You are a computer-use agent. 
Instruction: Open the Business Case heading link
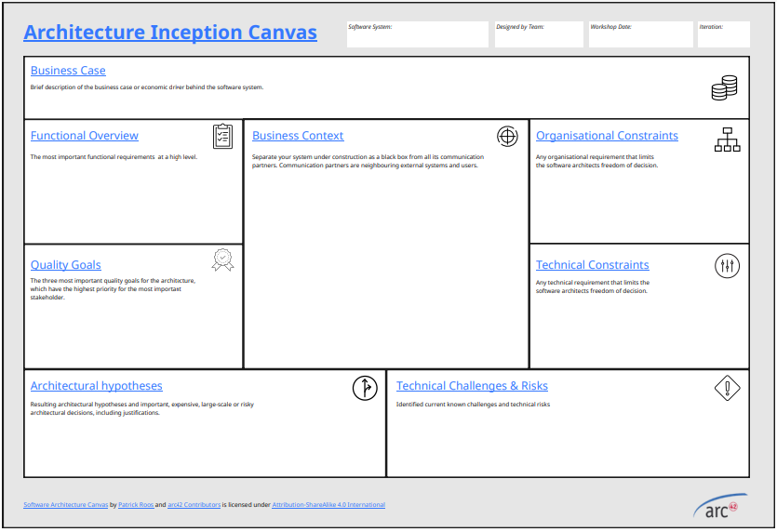coord(68,71)
